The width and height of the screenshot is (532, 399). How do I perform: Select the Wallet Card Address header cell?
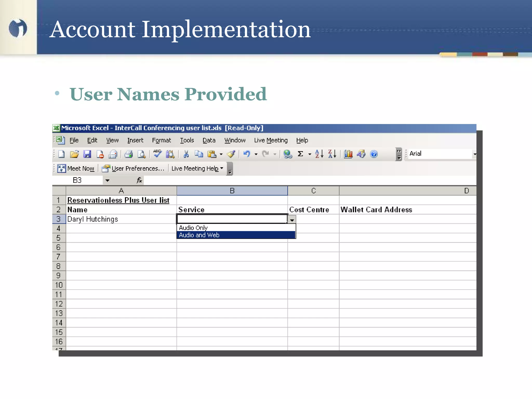pyautogui.click(x=408, y=210)
